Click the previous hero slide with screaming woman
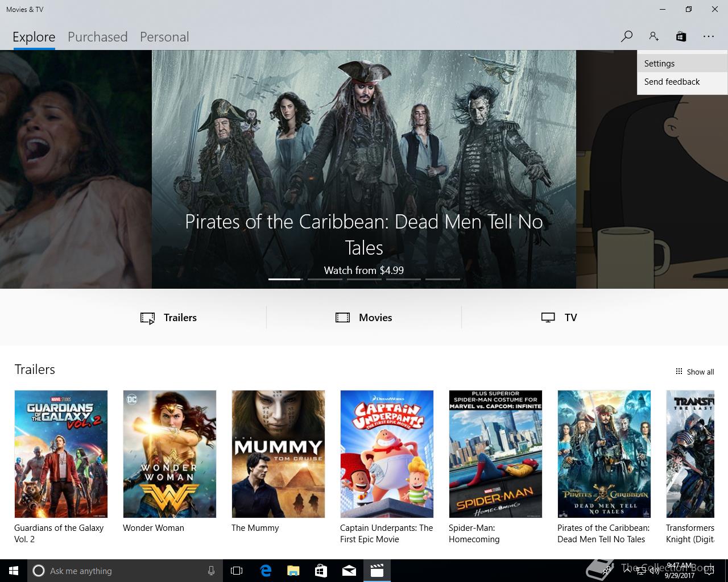The width and height of the screenshot is (728, 582). pyautogui.click(x=76, y=169)
